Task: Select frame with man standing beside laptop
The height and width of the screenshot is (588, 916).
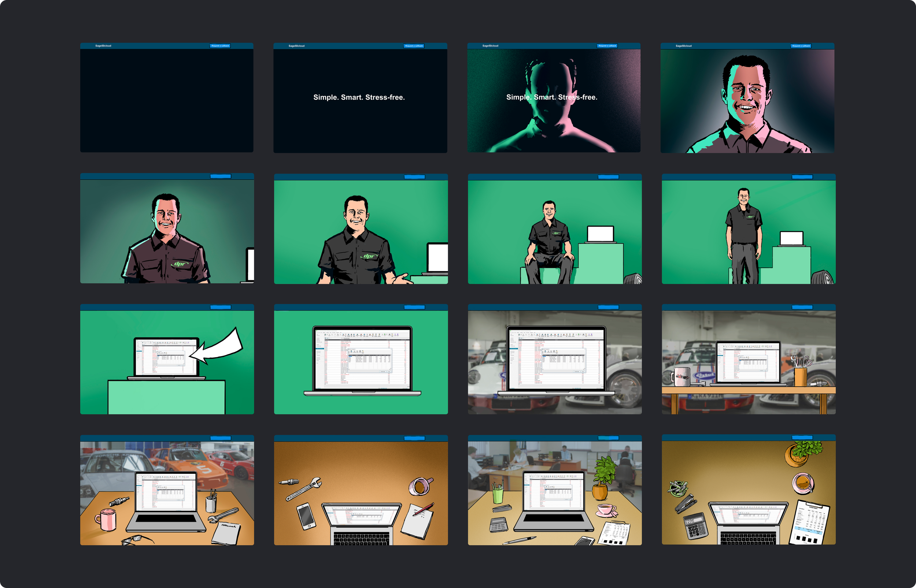Action: click(x=748, y=229)
